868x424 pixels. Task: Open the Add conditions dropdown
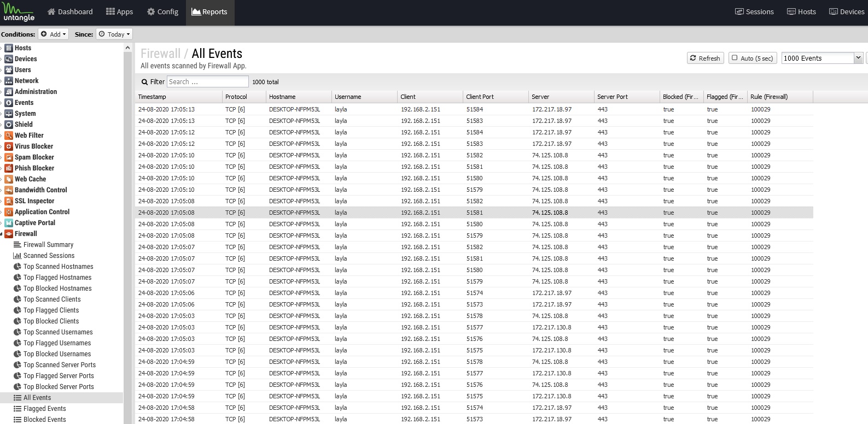pyautogui.click(x=53, y=34)
